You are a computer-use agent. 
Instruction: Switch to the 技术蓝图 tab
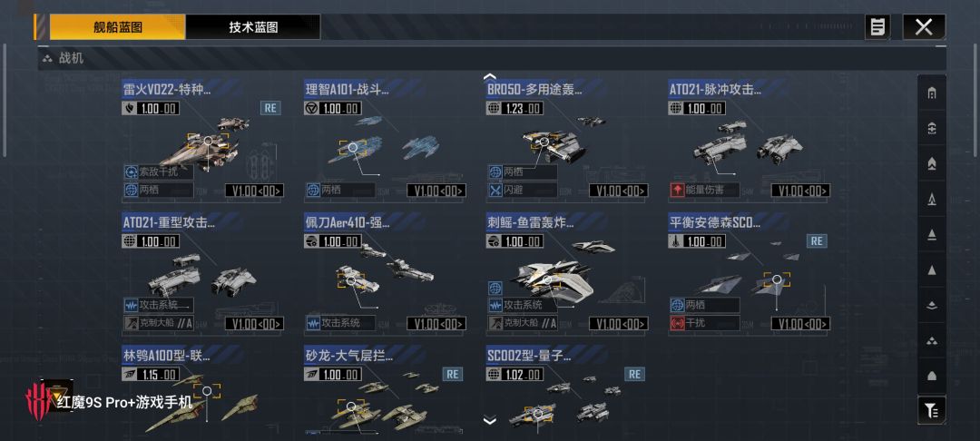coord(253,27)
